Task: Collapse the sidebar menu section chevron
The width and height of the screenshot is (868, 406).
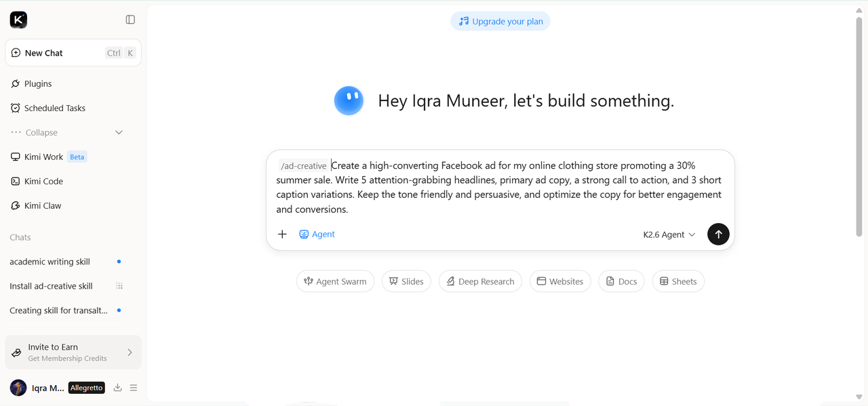Action: pyautogui.click(x=119, y=133)
